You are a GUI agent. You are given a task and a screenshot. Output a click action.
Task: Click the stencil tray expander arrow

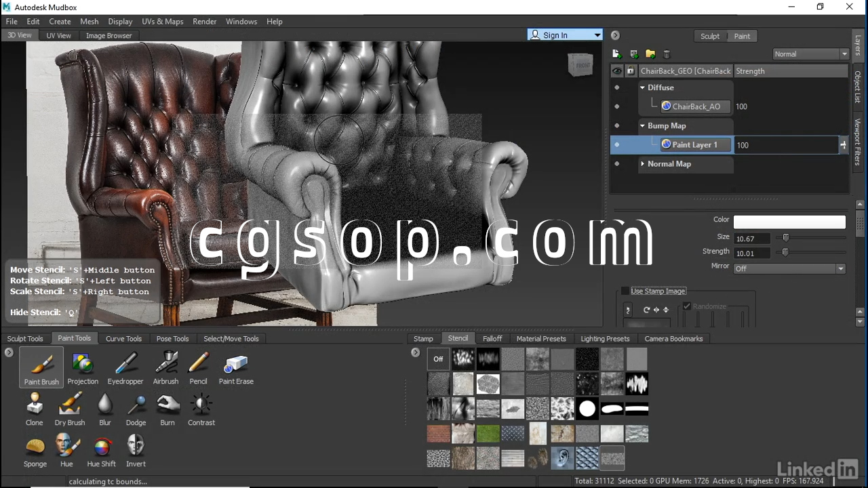[x=416, y=352]
